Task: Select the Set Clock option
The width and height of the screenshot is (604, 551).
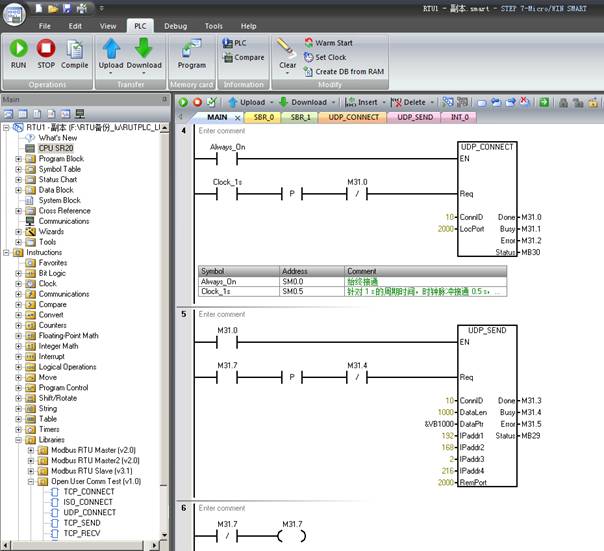Action: [x=330, y=57]
